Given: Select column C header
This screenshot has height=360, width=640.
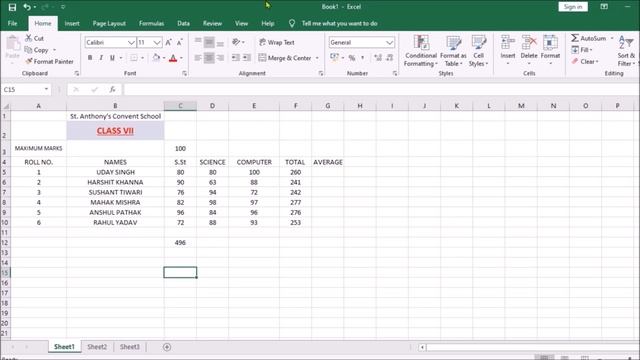Looking at the screenshot, I should coord(180,106).
